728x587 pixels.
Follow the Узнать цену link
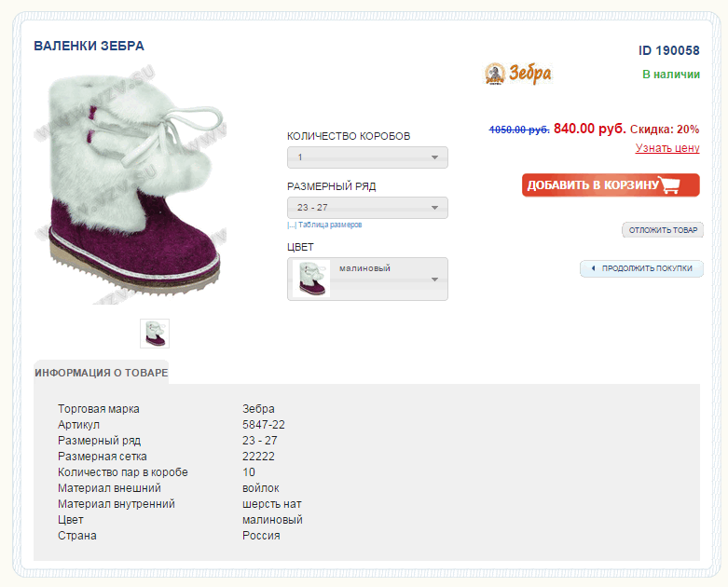[667, 148]
